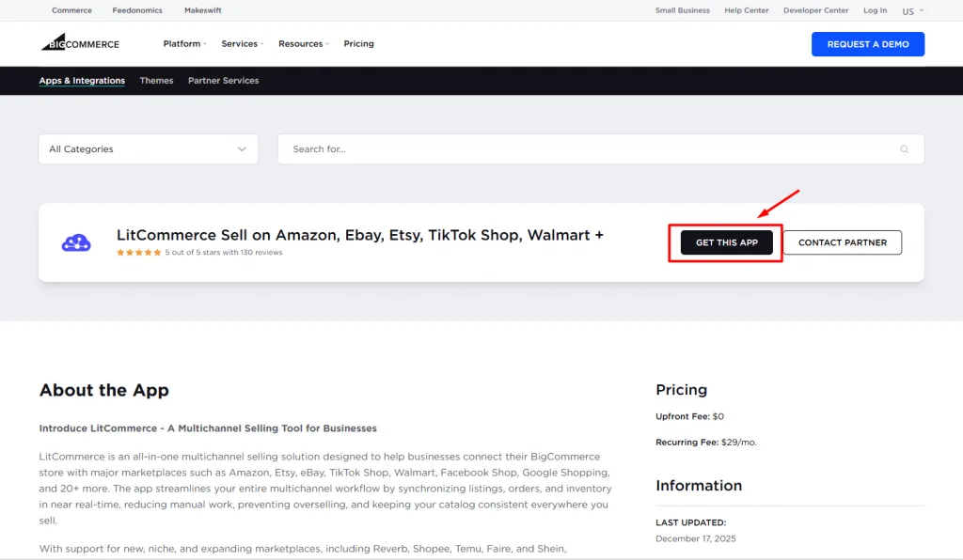
Task: Click the first star in the rating
Action: (121, 252)
